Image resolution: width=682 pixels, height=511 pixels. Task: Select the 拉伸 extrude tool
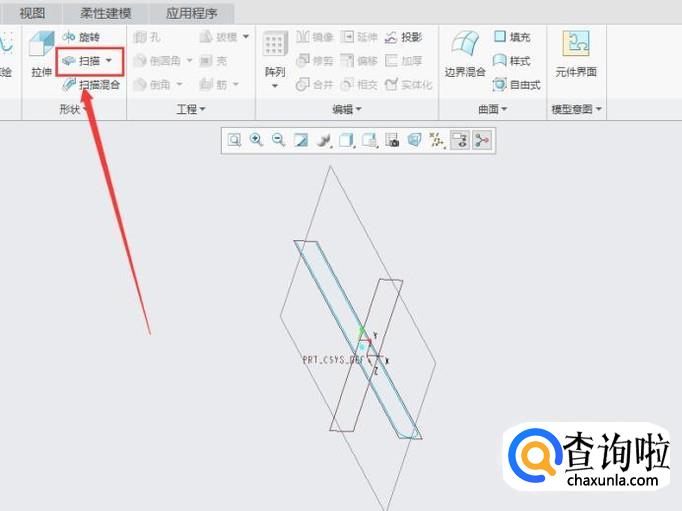point(41,53)
